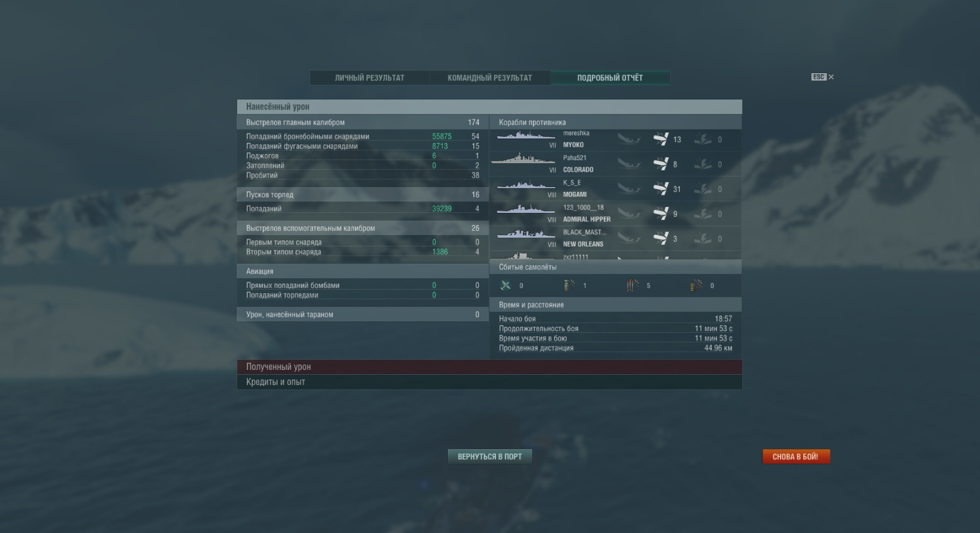Click the mereshka player row
This screenshot has width=980, height=533.
pyautogui.click(x=616, y=139)
